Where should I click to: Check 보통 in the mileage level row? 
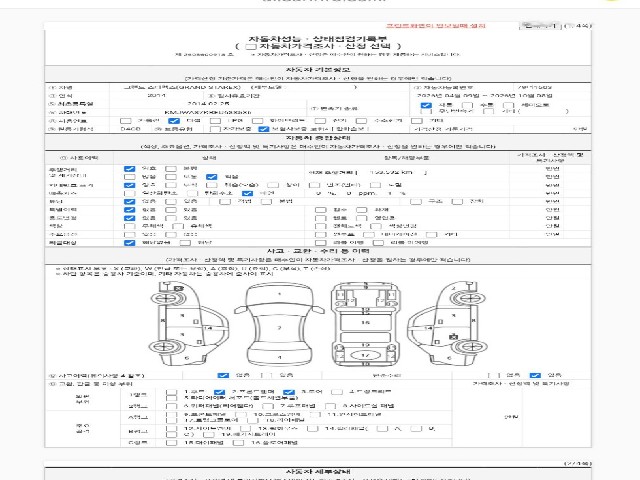pos(171,177)
